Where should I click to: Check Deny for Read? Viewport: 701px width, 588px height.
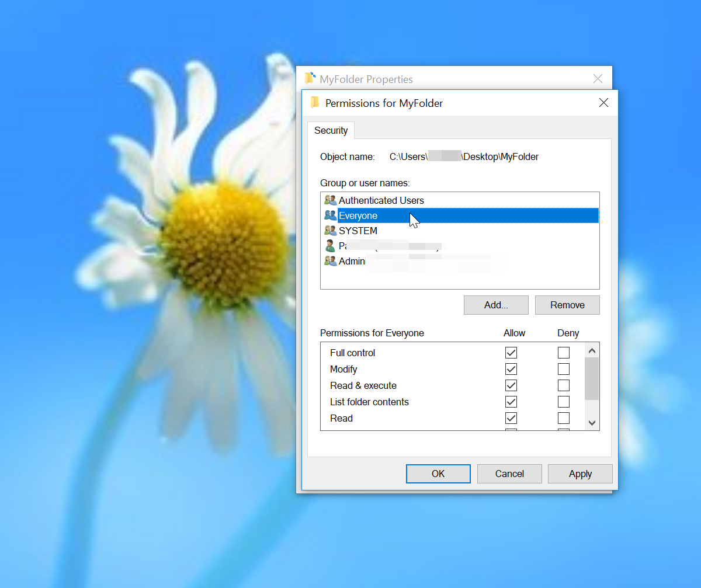pos(563,418)
